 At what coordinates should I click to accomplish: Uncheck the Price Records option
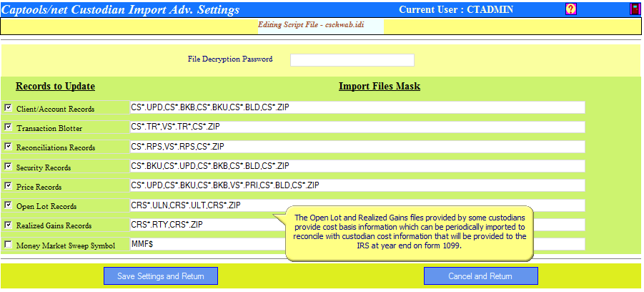(8, 186)
